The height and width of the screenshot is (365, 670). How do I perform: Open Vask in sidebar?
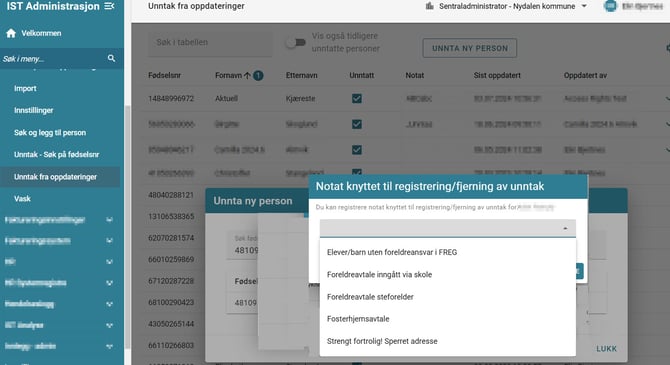coord(22,199)
